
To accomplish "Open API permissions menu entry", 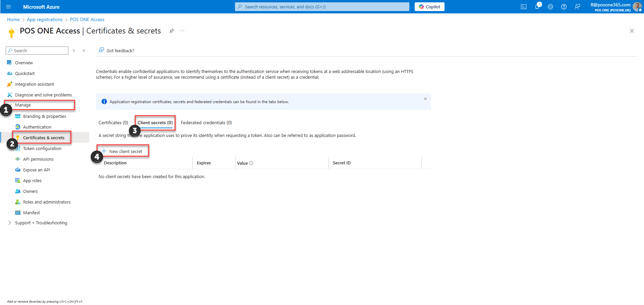I will point(38,159).
